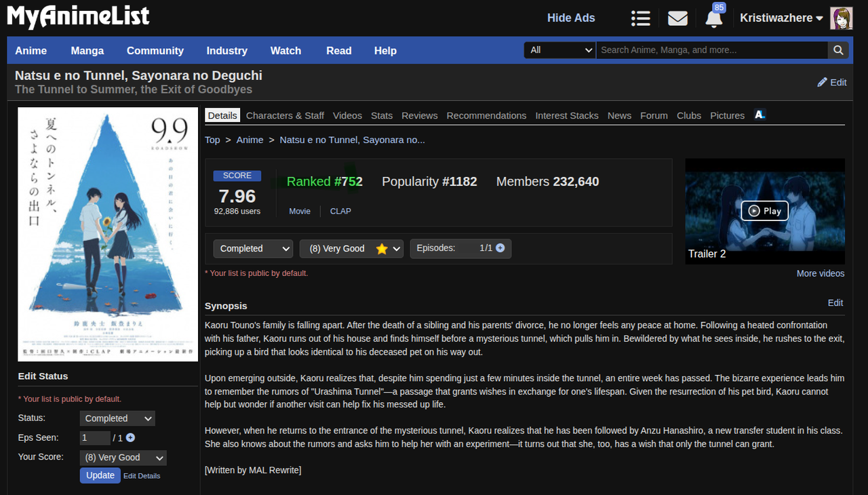The width and height of the screenshot is (868, 495).
Task: Open the list menu icon in header
Action: pos(640,18)
